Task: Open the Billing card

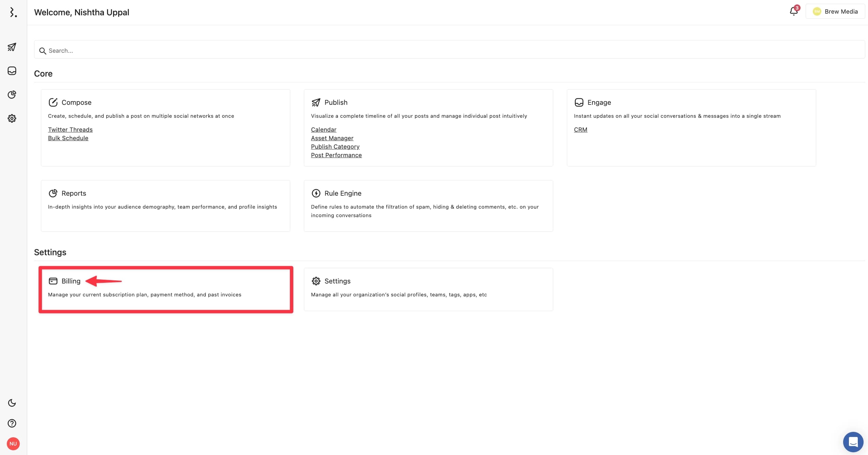Action: [x=166, y=289]
